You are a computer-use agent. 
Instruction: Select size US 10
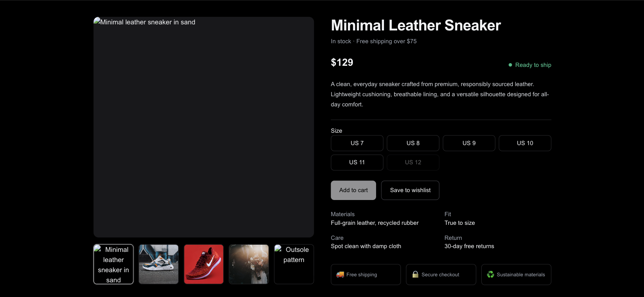tap(525, 143)
